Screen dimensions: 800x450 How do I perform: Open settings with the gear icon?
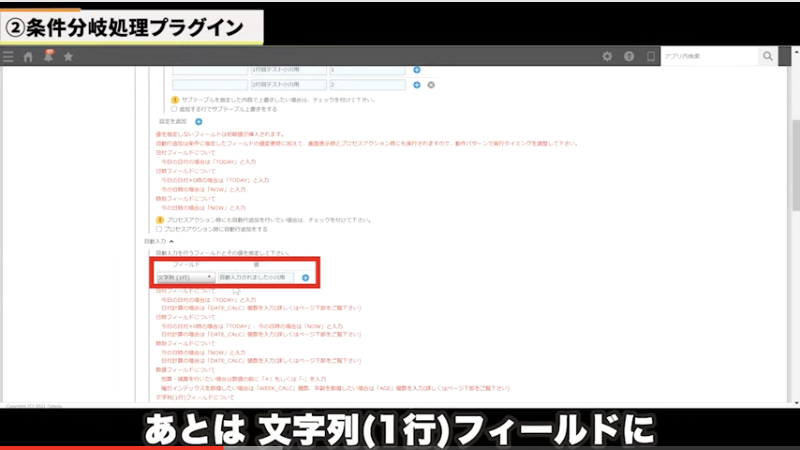point(607,57)
